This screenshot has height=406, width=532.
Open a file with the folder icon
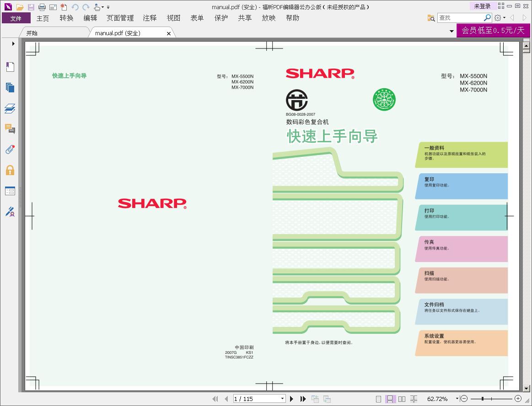(x=20, y=7)
